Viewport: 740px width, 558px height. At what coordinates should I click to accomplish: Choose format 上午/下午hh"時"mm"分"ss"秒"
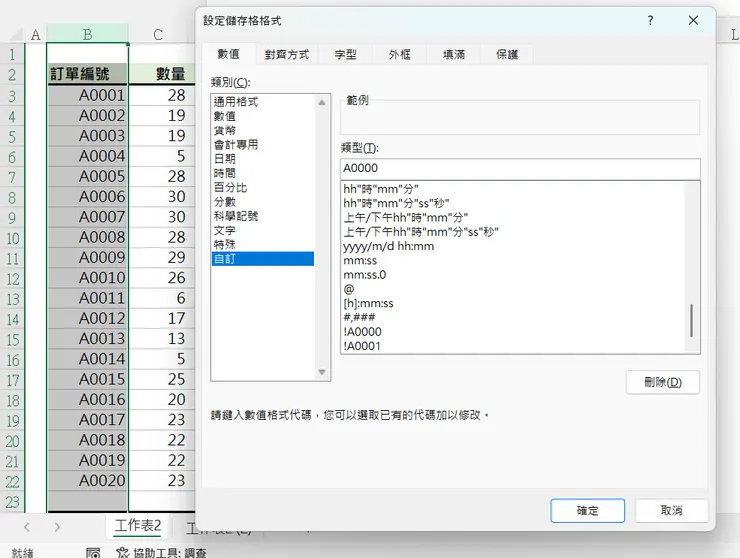(x=513, y=232)
